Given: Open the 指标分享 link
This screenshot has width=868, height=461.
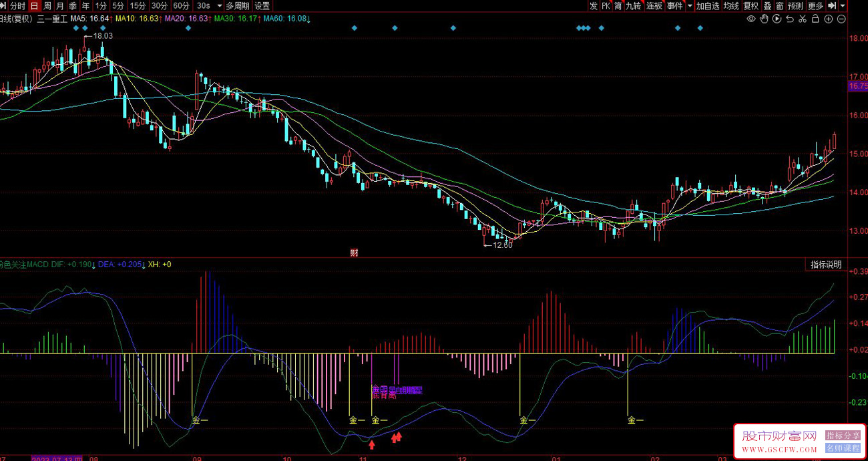Looking at the screenshot, I should click(843, 436).
